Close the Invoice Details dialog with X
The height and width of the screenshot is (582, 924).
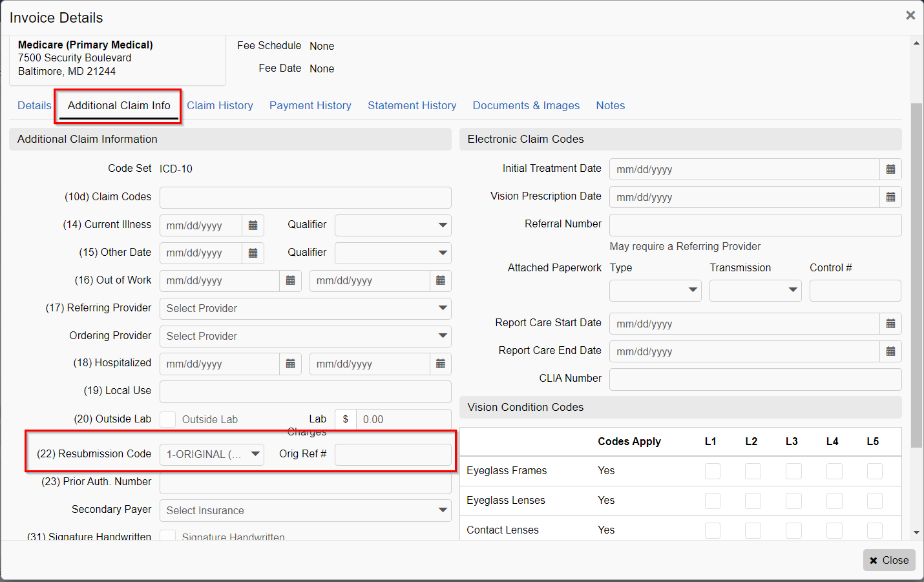point(910,15)
